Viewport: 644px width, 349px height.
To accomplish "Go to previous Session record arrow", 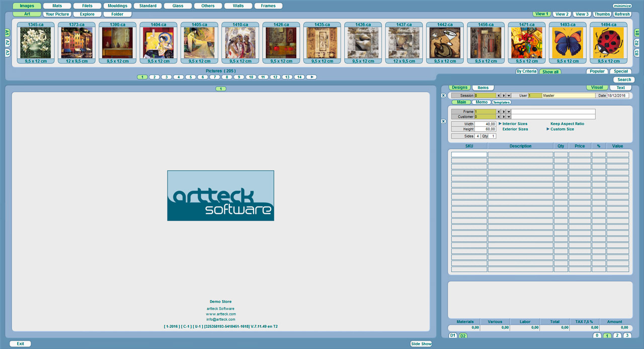I will pos(499,95).
